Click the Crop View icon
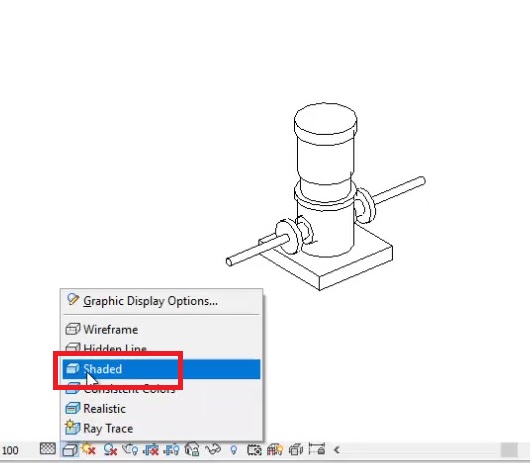 click(151, 450)
